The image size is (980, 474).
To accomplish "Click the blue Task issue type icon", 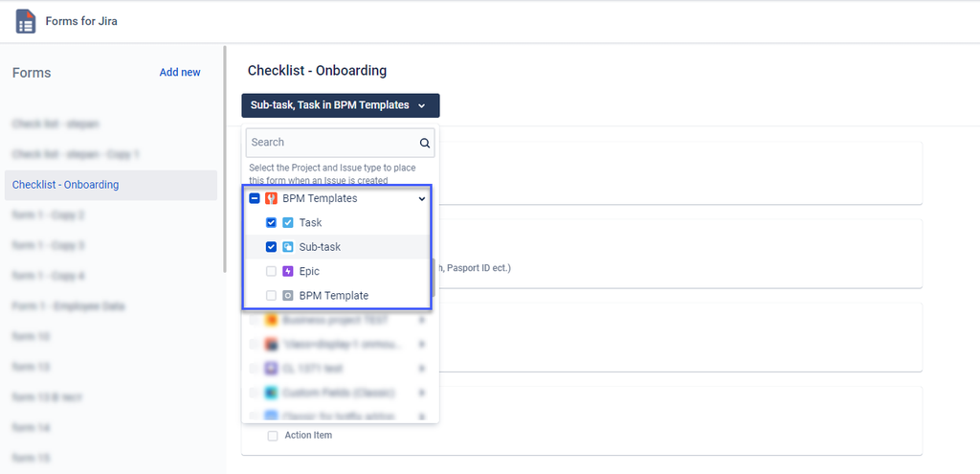I will [287, 222].
